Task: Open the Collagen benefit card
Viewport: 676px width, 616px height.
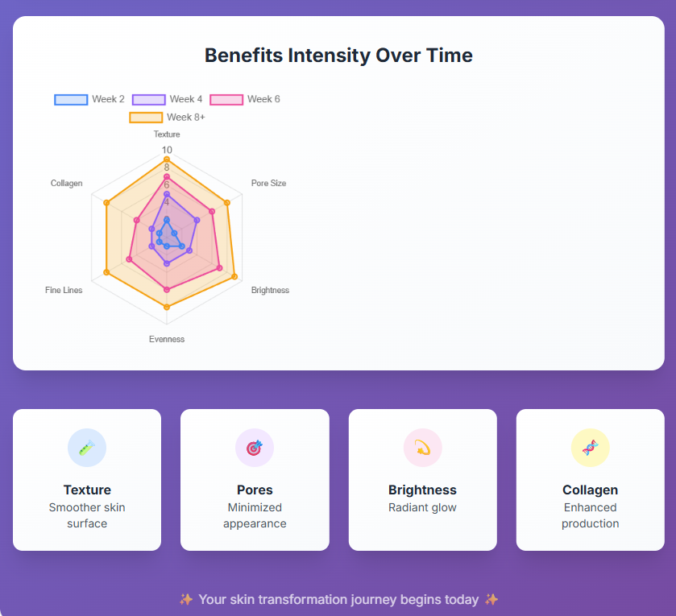Action: (591, 480)
